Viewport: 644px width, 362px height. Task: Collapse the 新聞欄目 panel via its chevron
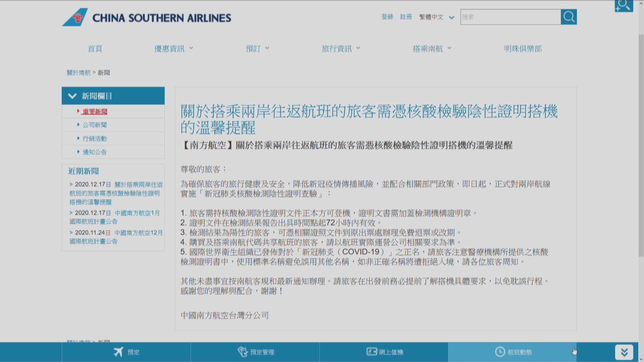[x=72, y=96]
